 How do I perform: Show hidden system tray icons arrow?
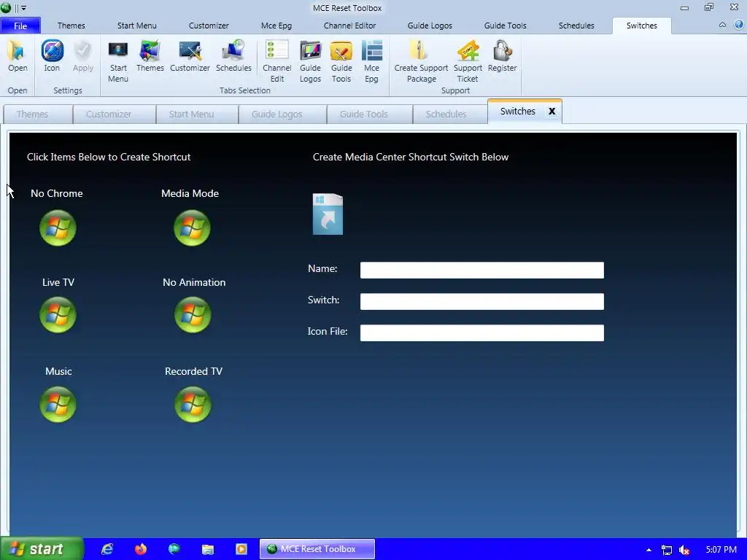(649, 550)
